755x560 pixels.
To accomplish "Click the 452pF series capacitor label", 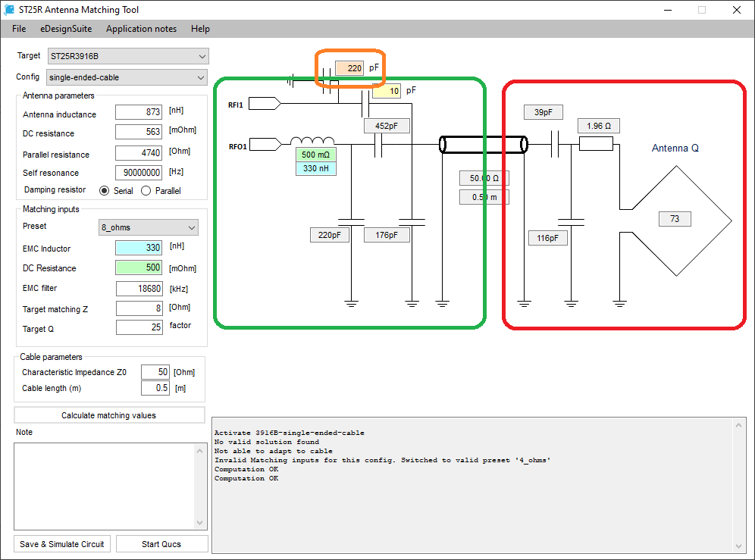I will (387, 126).
